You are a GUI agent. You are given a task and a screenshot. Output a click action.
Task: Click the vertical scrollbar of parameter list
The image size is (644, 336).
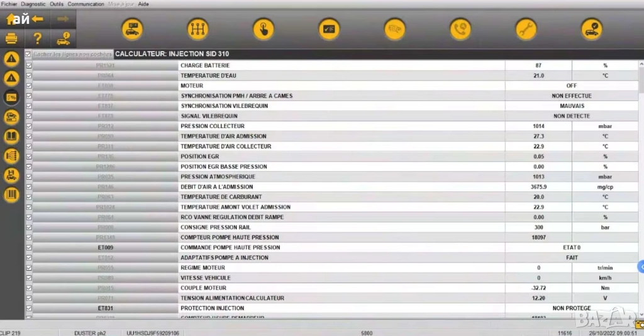(641, 188)
